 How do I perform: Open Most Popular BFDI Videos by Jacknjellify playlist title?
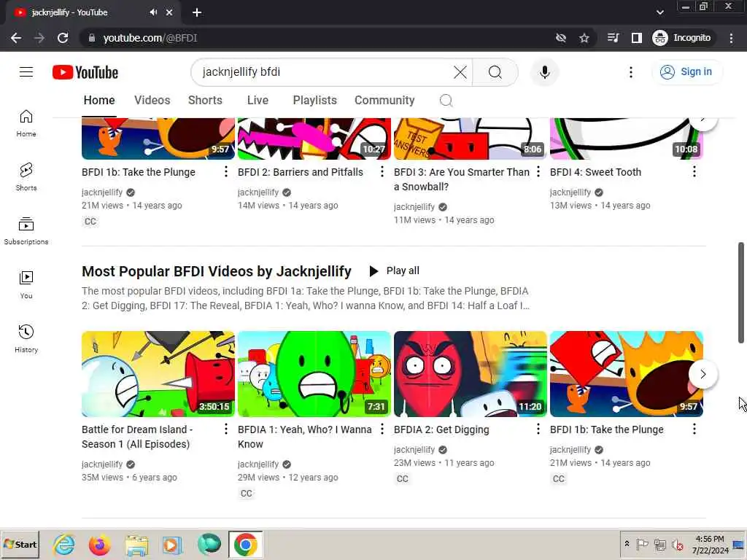[216, 271]
